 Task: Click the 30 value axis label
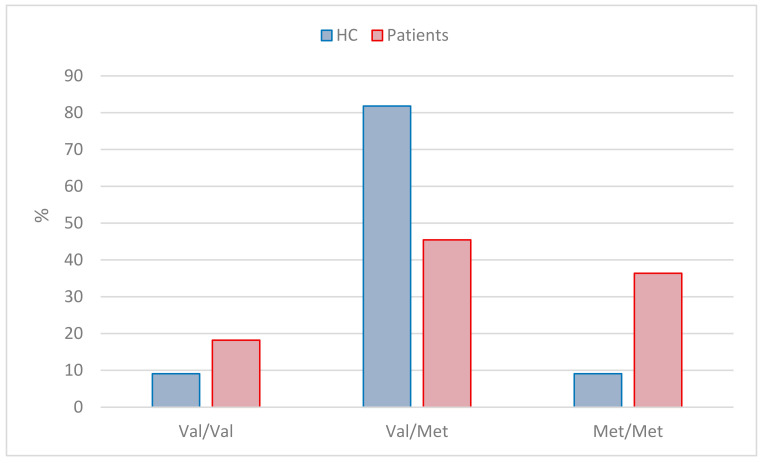point(73,296)
